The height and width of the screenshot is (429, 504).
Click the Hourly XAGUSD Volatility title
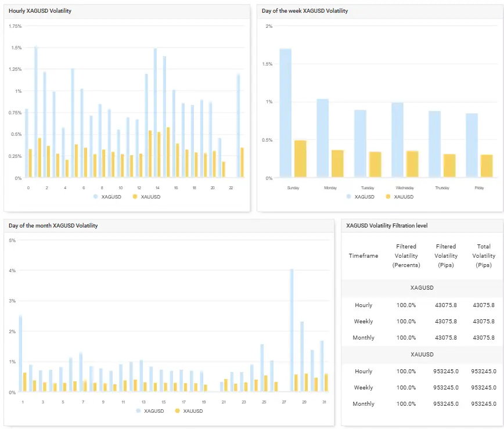pyautogui.click(x=40, y=11)
